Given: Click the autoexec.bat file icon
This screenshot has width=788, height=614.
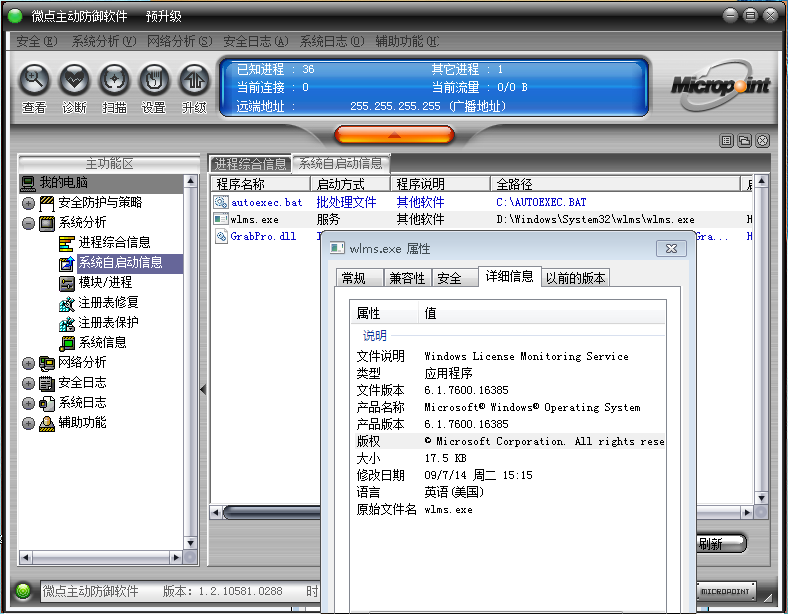Looking at the screenshot, I should 221,202.
